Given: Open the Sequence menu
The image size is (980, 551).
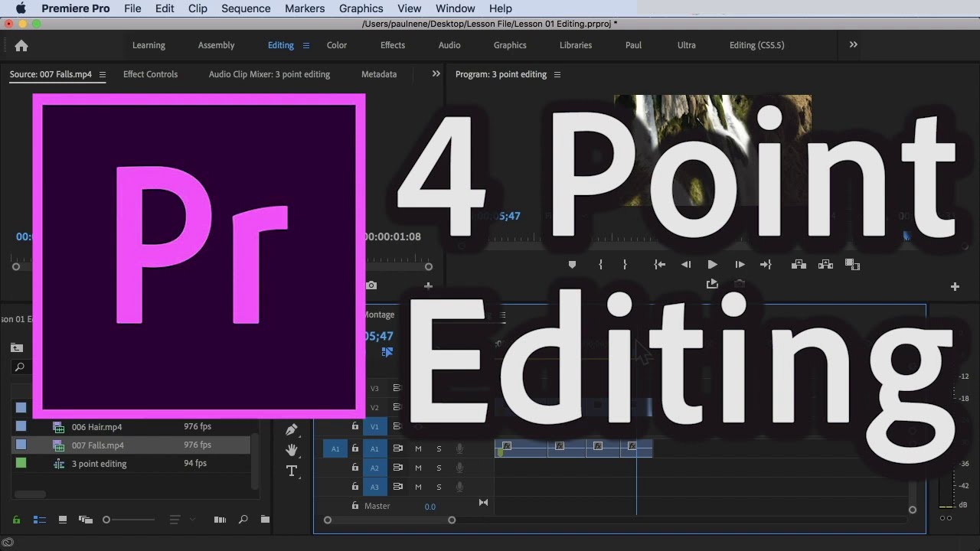Looking at the screenshot, I should click(246, 8).
